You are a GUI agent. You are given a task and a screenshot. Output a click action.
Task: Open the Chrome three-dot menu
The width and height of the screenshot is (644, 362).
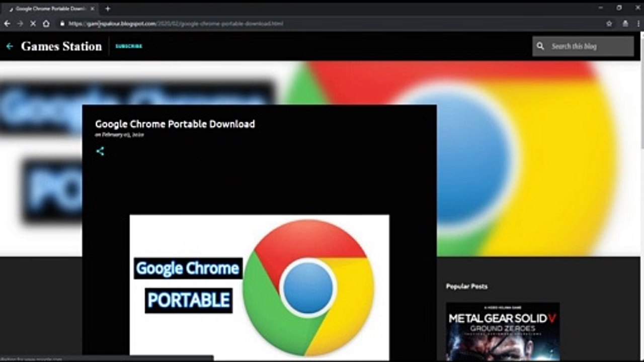point(637,24)
